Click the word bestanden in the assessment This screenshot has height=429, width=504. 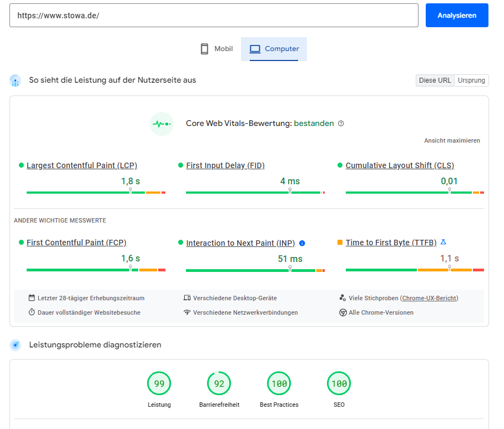click(314, 123)
